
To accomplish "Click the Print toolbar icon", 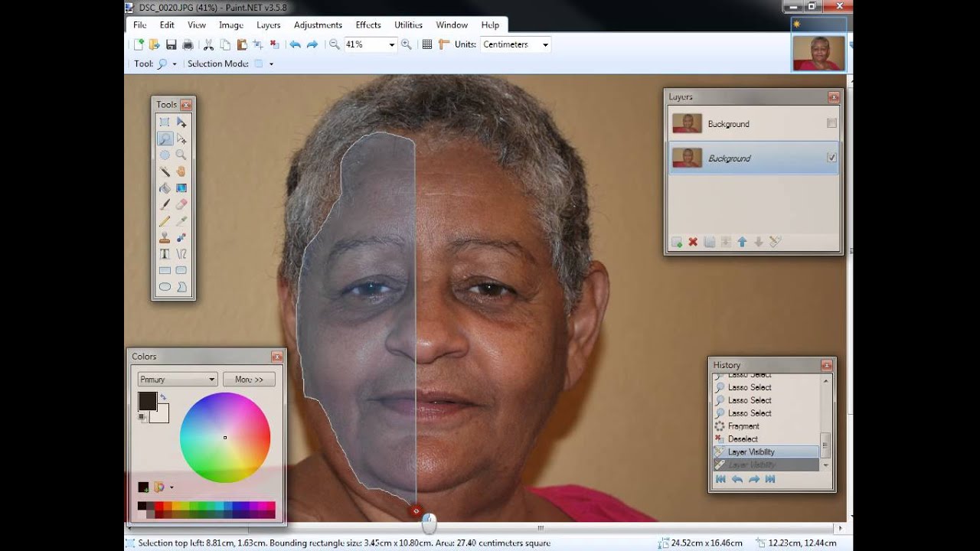I will 188,44.
